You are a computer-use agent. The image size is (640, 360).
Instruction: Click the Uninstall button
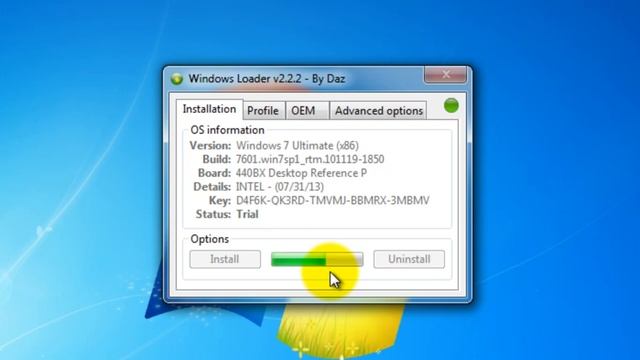pyautogui.click(x=409, y=259)
